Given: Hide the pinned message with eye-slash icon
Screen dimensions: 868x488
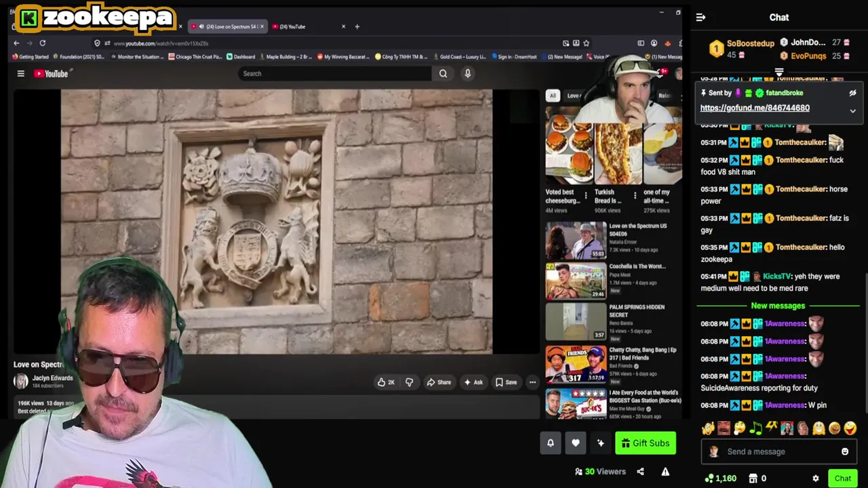Looking at the screenshot, I should 852,93.
